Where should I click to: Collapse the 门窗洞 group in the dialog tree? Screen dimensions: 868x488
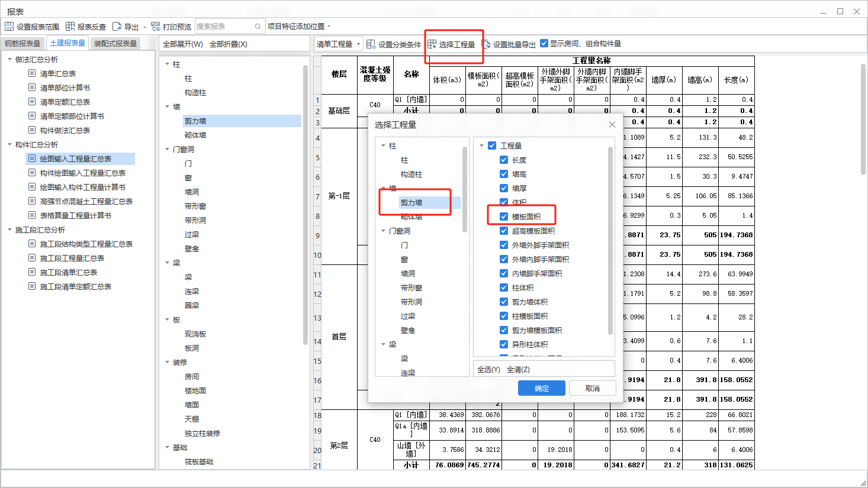point(383,231)
